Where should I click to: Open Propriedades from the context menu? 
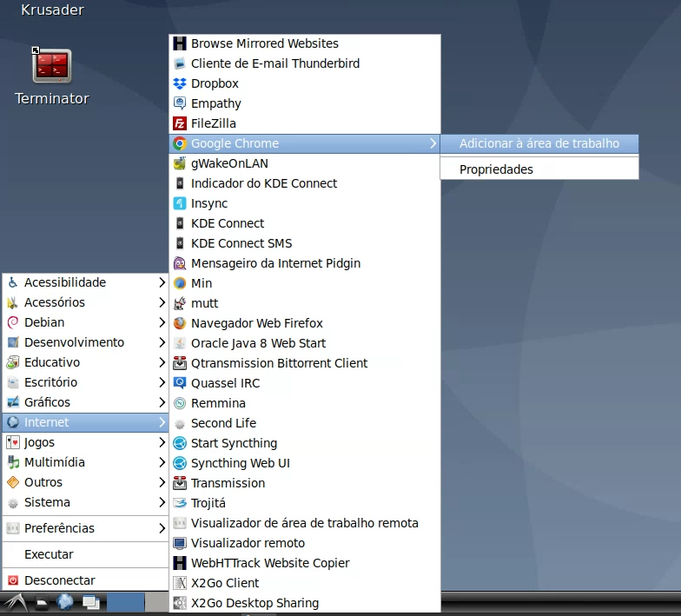point(539,169)
